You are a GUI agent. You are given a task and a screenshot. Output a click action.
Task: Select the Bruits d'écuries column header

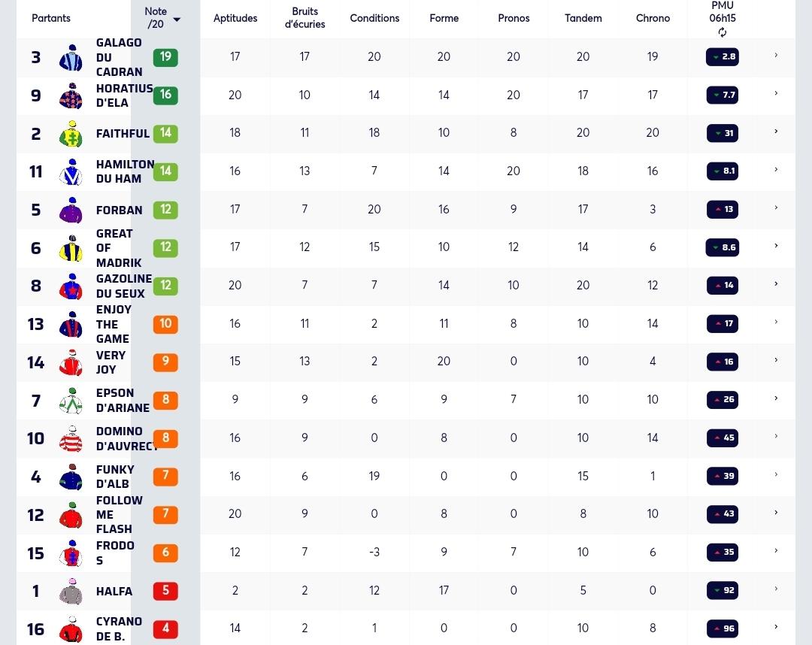click(304, 17)
